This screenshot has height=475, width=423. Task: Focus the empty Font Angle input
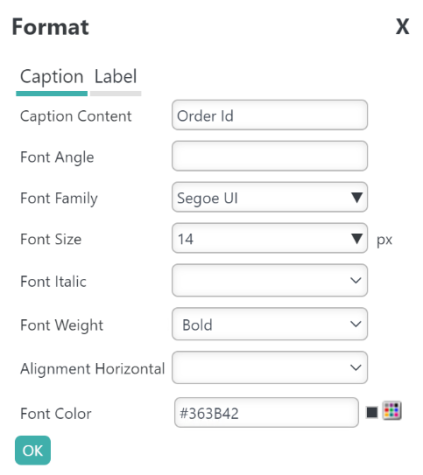(x=270, y=156)
